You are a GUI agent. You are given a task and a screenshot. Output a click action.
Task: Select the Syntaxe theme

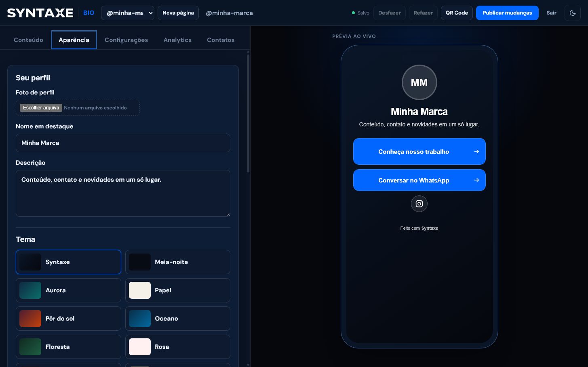[68, 262]
